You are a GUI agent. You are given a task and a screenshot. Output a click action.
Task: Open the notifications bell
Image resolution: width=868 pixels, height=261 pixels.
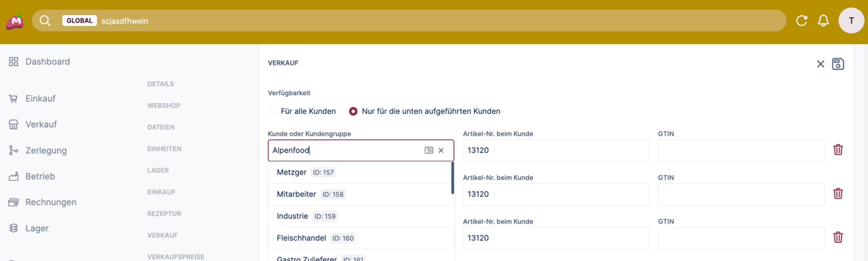point(823,21)
